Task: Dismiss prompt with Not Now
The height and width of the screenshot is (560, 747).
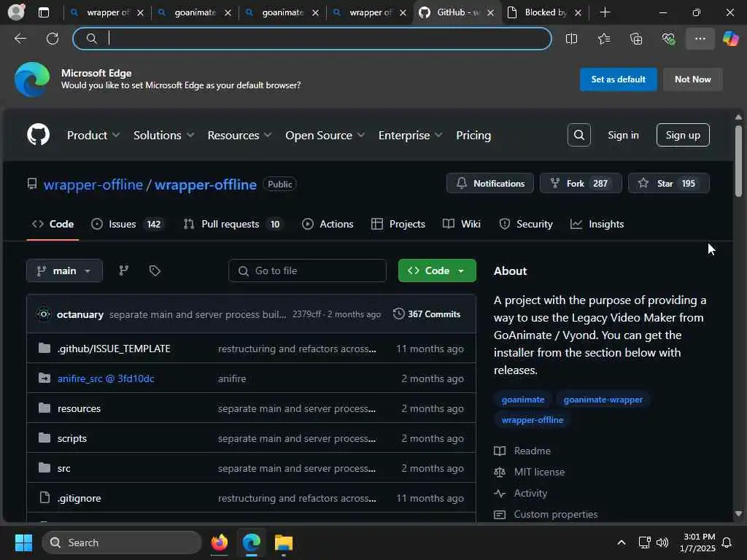Action: coord(693,79)
